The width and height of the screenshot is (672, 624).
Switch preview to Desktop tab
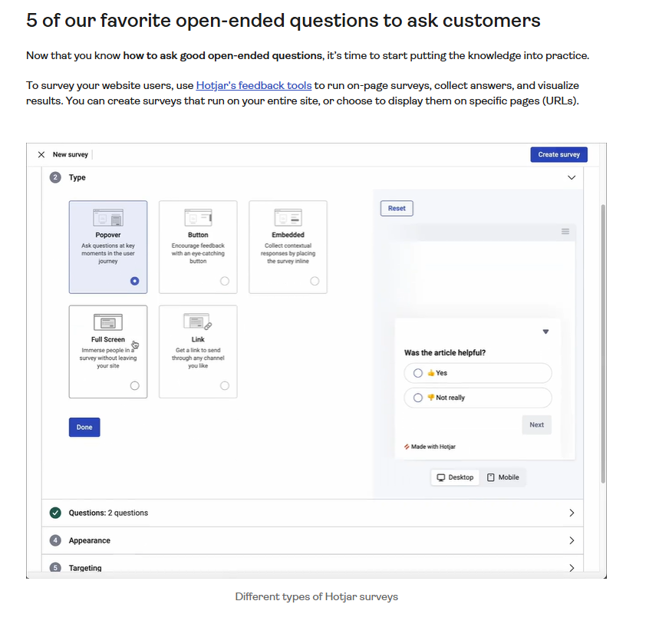(456, 477)
